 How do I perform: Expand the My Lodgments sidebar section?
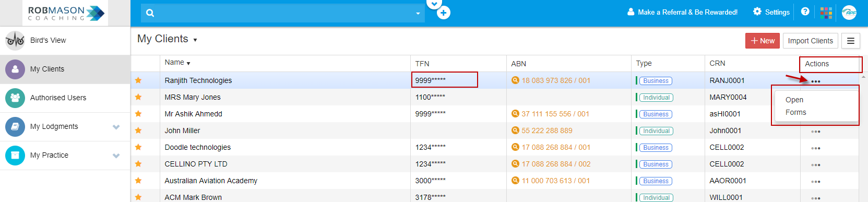tap(116, 127)
